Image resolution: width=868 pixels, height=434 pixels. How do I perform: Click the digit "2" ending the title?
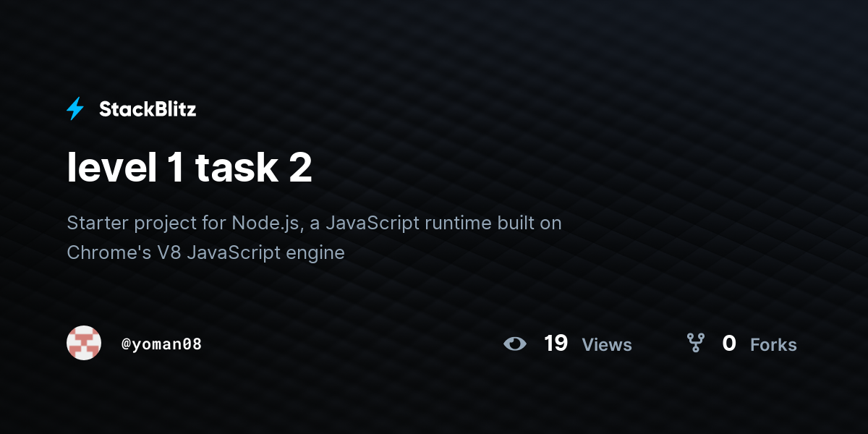301,169
